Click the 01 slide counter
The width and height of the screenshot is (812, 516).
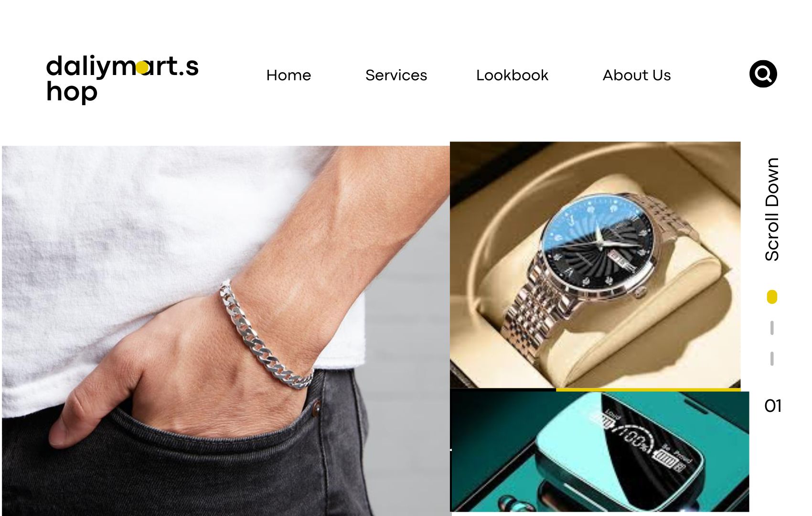pyautogui.click(x=773, y=406)
